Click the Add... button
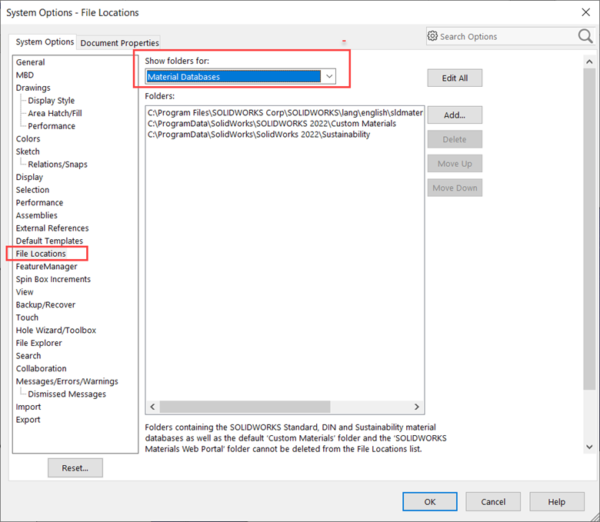The height and width of the screenshot is (522, 600). point(455,115)
